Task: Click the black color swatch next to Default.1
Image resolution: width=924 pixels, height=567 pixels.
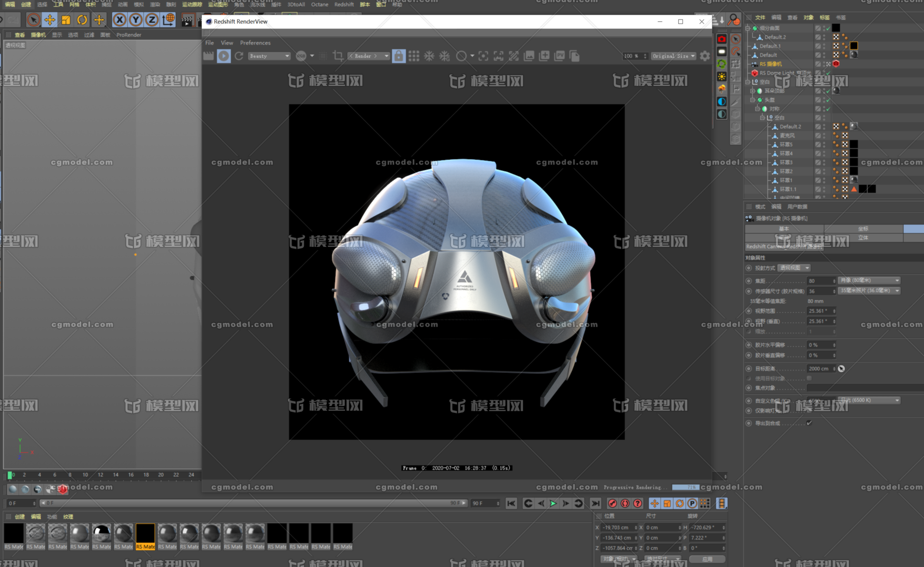Action: pyautogui.click(x=854, y=46)
